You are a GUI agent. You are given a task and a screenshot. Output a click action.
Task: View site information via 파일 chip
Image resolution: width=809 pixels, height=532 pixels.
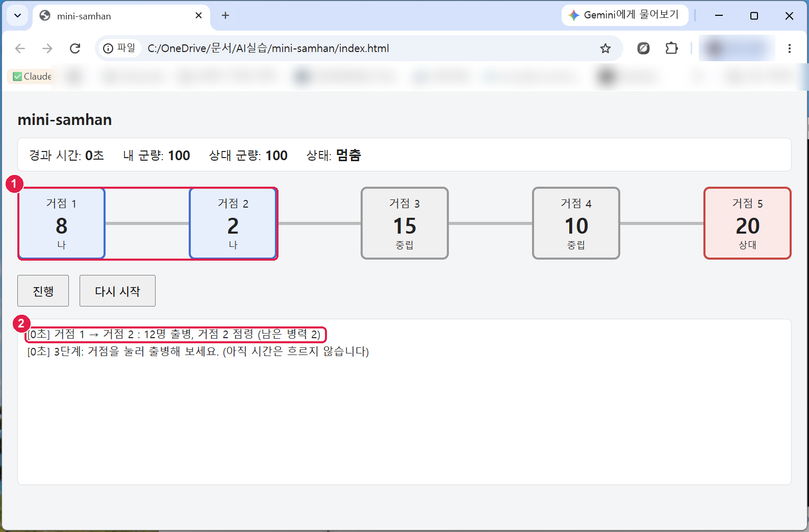119,48
